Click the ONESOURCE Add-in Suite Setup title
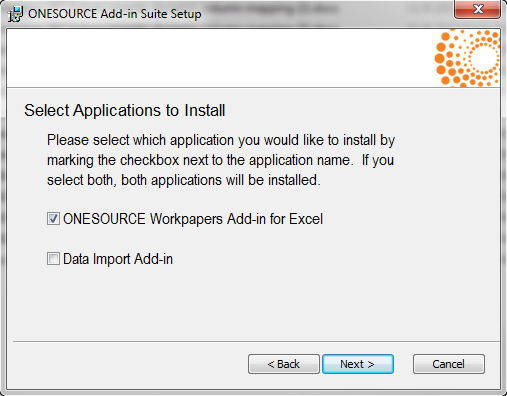This screenshot has width=507, height=396. tap(115, 14)
